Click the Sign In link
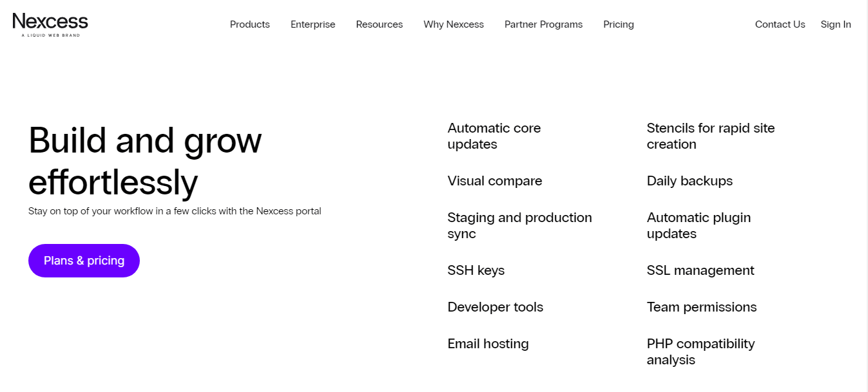This screenshot has width=868, height=392. 836,24
